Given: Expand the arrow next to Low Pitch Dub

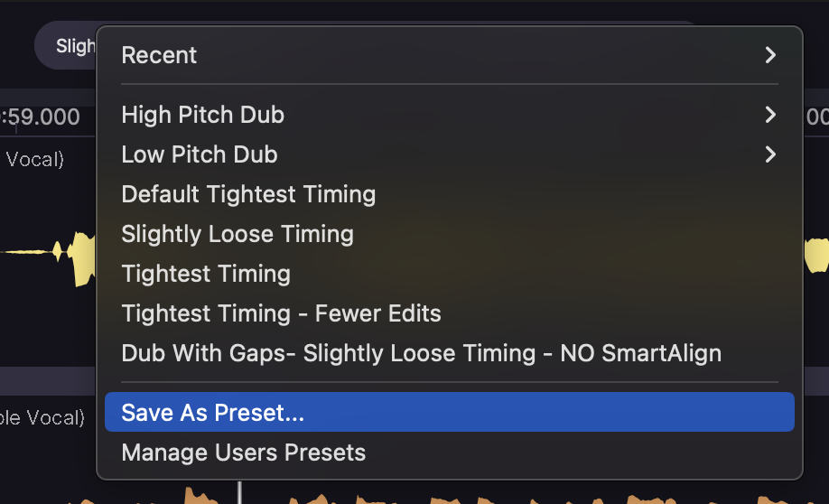Looking at the screenshot, I should tap(770, 154).
